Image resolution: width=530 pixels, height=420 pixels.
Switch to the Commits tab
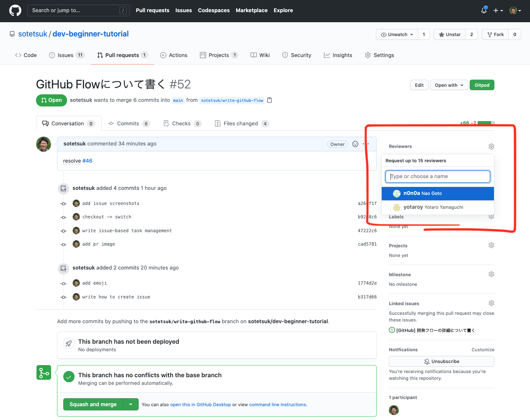[129, 124]
